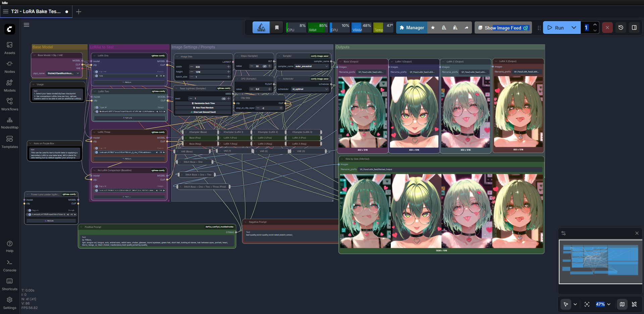
Task: Toggle the Show Image Feed button
Action: (x=503, y=28)
